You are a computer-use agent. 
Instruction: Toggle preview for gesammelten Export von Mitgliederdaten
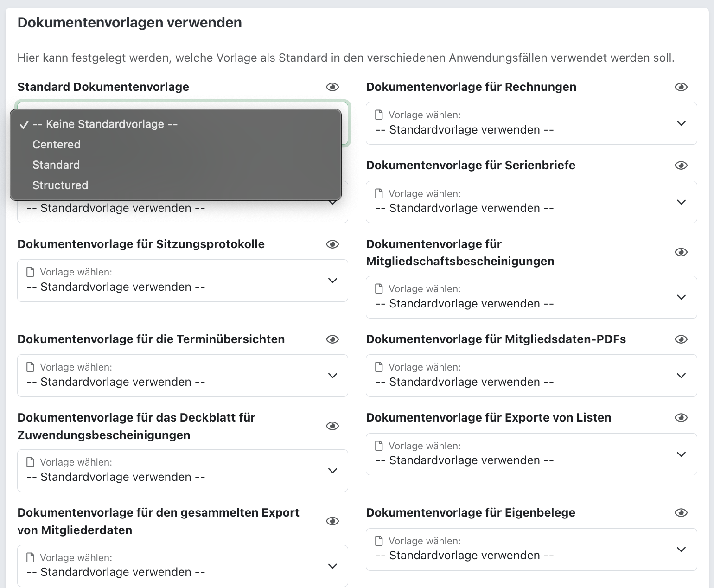tap(332, 521)
